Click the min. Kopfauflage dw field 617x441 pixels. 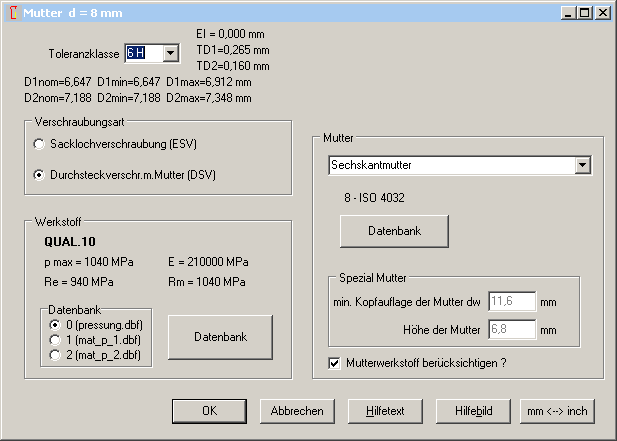[x=512, y=301]
